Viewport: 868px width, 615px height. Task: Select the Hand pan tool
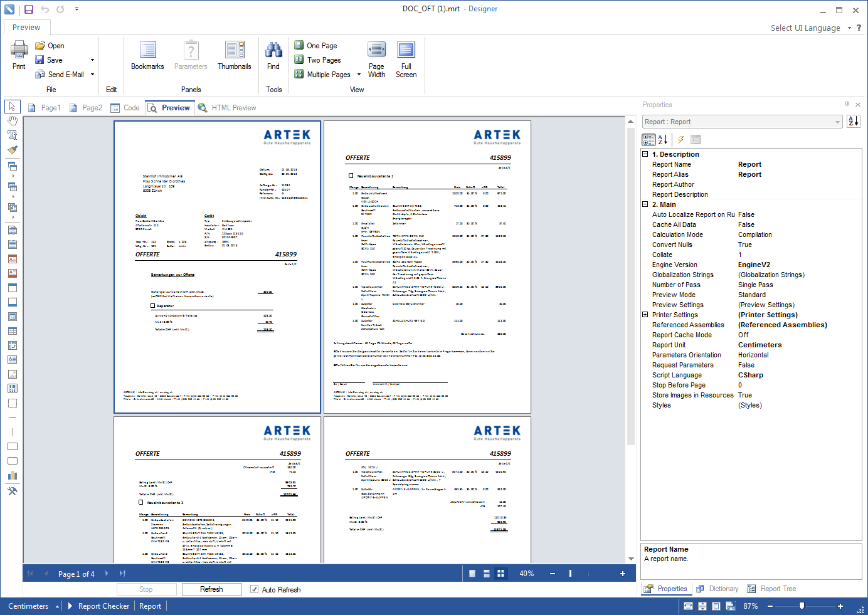point(12,120)
